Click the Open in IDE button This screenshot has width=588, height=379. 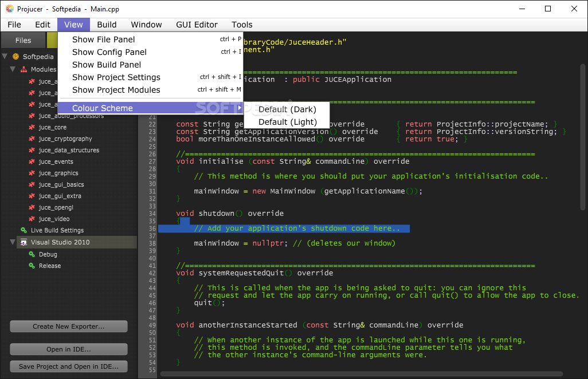[69, 349]
